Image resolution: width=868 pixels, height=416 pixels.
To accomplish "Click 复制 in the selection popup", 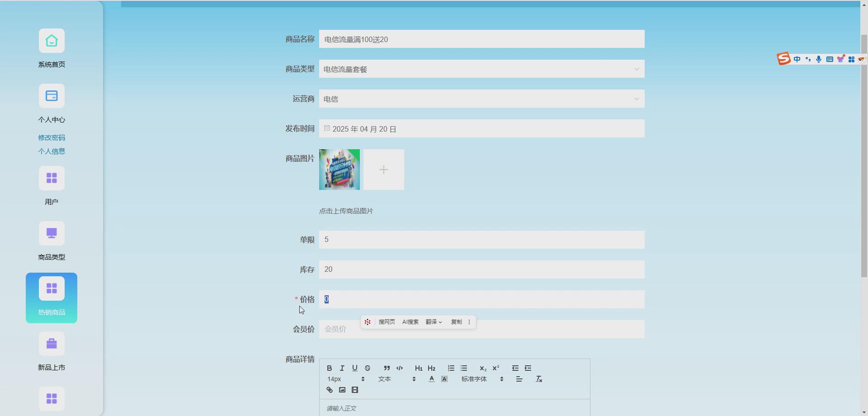I will (457, 322).
